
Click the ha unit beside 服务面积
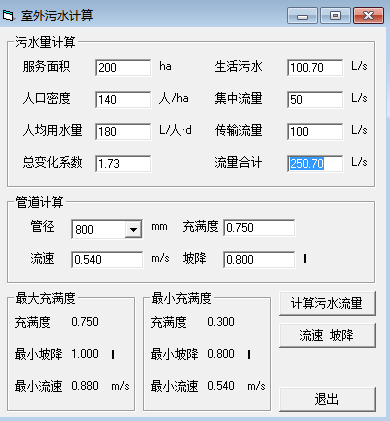coord(165,66)
